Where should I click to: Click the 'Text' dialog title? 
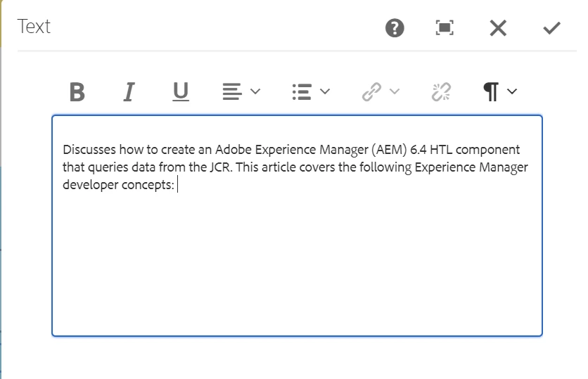click(34, 27)
